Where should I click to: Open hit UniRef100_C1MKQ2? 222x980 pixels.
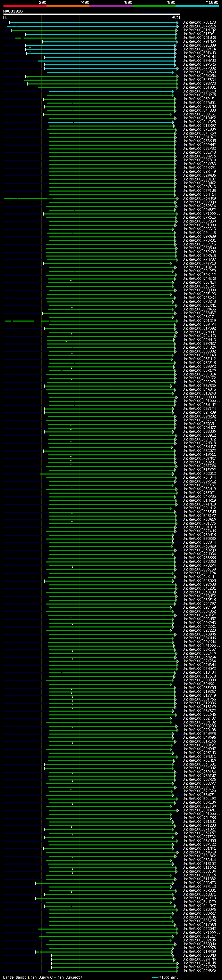(x=199, y=30)
